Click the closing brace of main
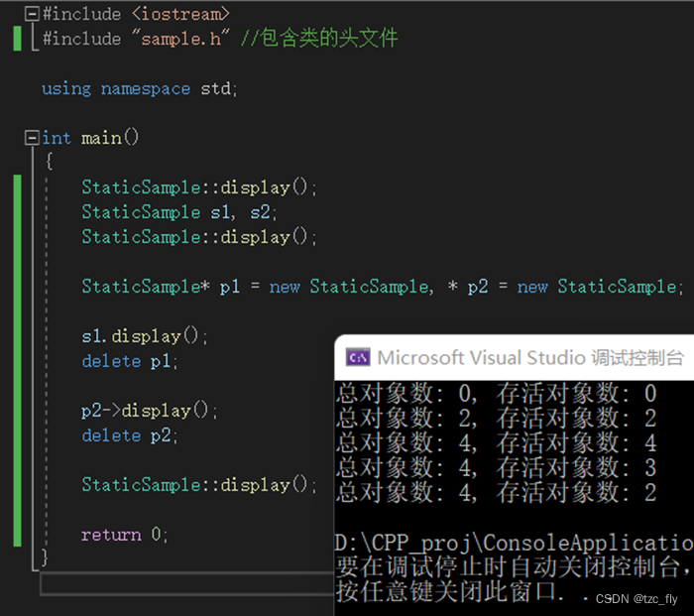This screenshot has width=694, height=616. pos(45,556)
